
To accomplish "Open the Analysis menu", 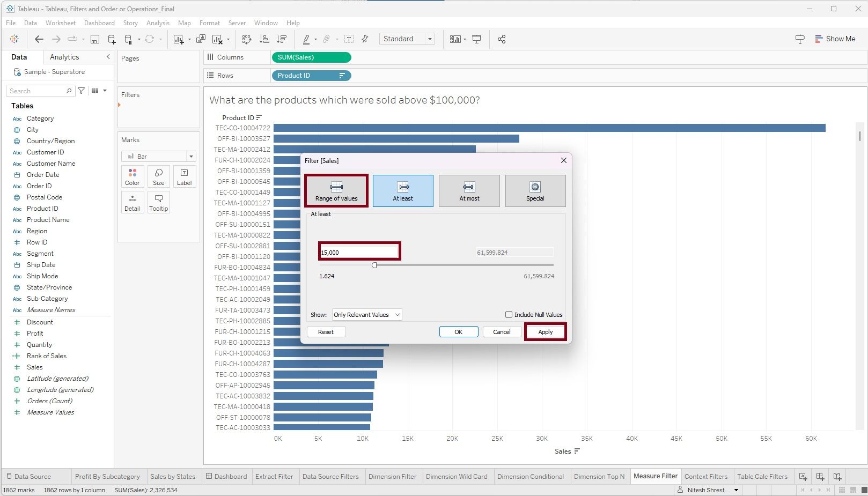I will click(158, 23).
